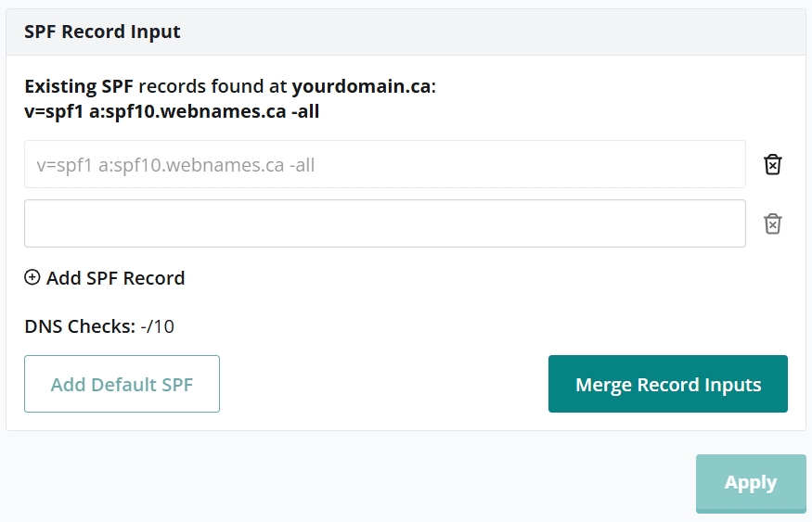The height and width of the screenshot is (522, 812).
Task: Click the Add SPF Record link text
Action: [115, 278]
